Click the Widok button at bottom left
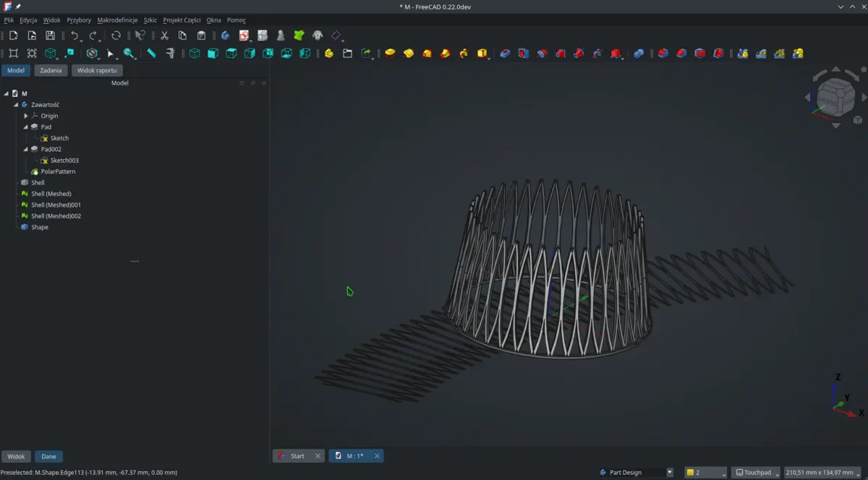This screenshot has height=480, width=868. pyautogui.click(x=16, y=456)
